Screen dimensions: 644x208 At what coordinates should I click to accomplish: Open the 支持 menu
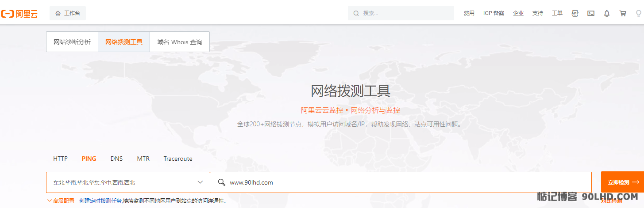(x=538, y=13)
